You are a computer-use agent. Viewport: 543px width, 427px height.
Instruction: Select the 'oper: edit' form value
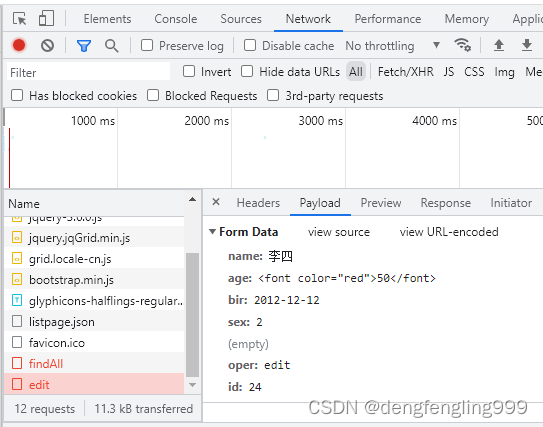(x=259, y=365)
